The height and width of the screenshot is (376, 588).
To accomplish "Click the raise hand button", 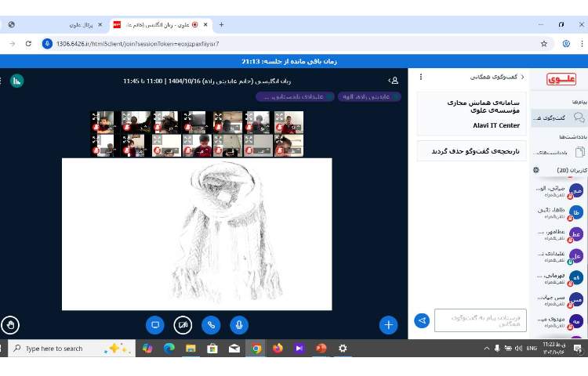I will click(x=10, y=324).
